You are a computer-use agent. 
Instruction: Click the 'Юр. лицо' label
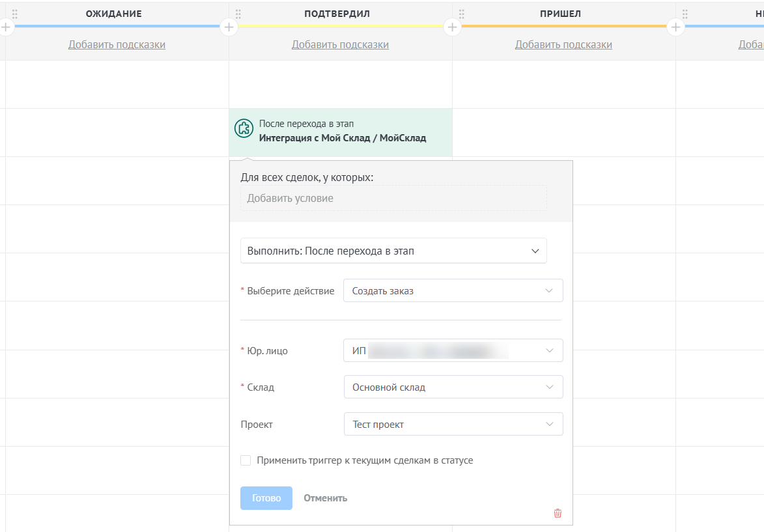point(268,351)
